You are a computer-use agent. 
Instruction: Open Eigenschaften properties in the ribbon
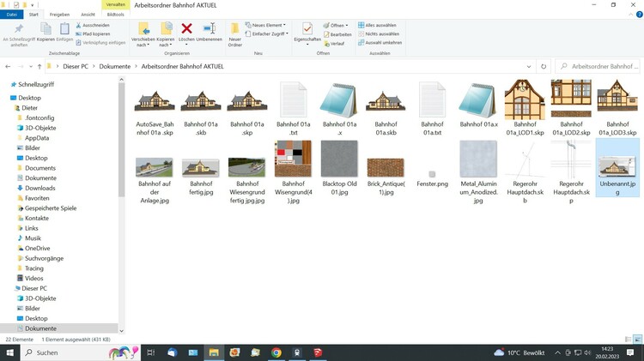[x=307, y=33]
